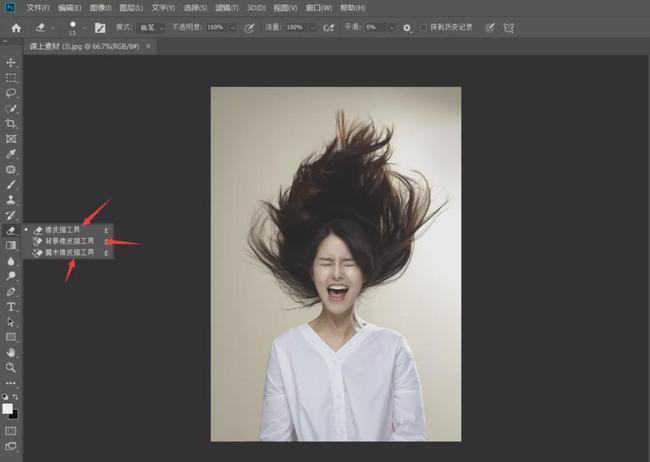650x462 pixels.
Task: Open the 窗口 (Window) menu
Action: pyautogui.click(x=319, y=8)
